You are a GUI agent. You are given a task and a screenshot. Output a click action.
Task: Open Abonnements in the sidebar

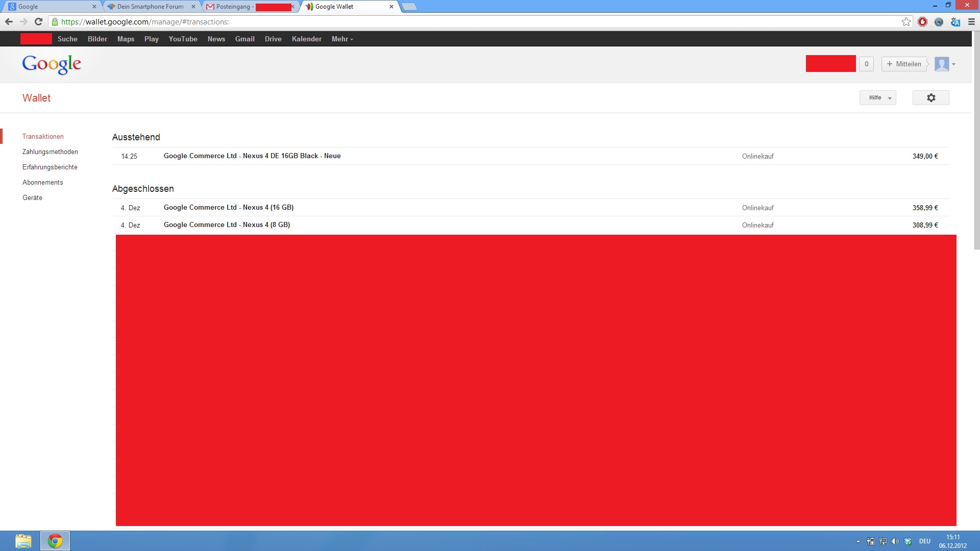coord(43,182)
